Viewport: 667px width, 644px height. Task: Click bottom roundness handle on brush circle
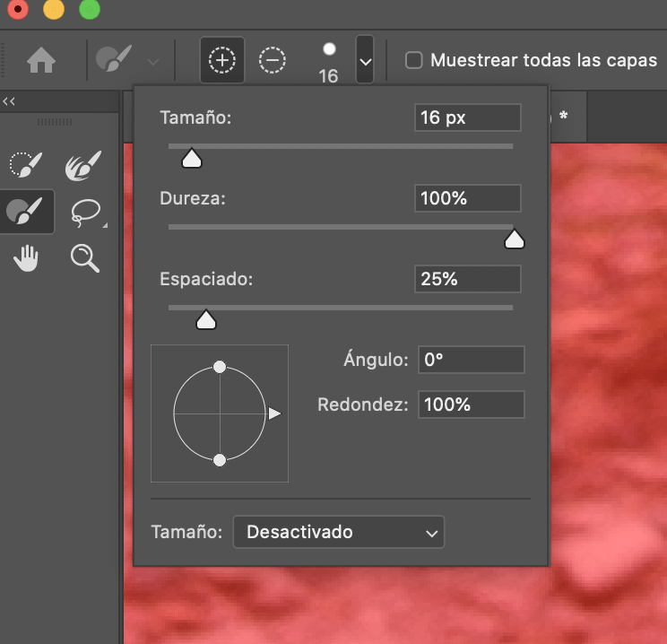coord(220,460)
